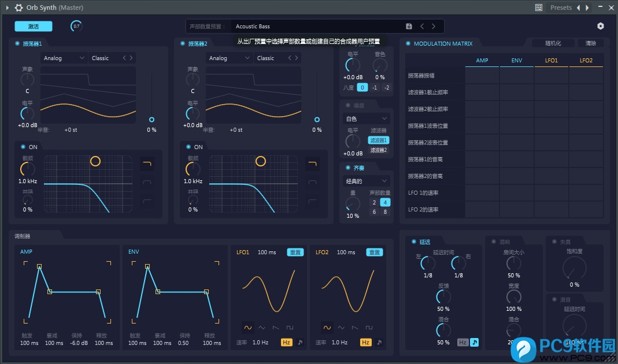Click 随机化 randomize matrix button
Viewport: 618px width, 364px height.
553,43
